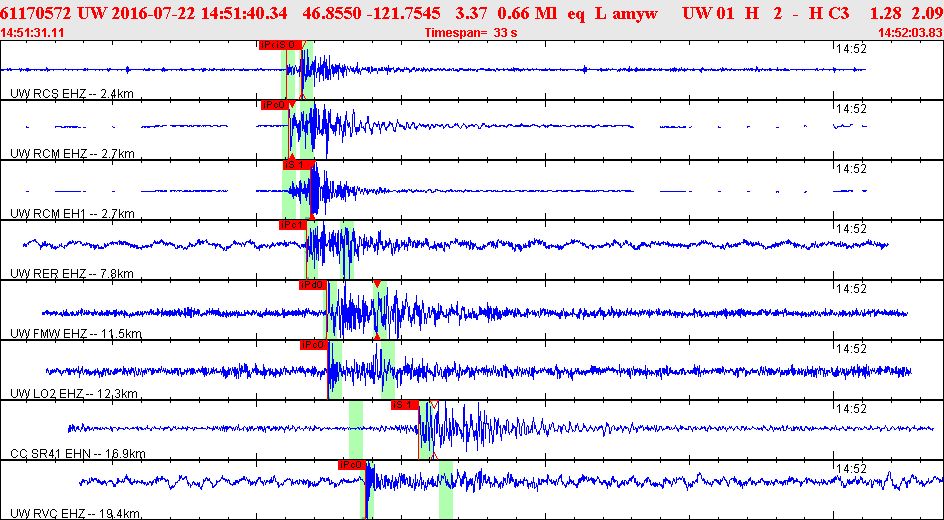Click the overlapping iP/iS flag on RCS trace
Image resolution: width=944 pixels, height=520 pixels.
281,45
